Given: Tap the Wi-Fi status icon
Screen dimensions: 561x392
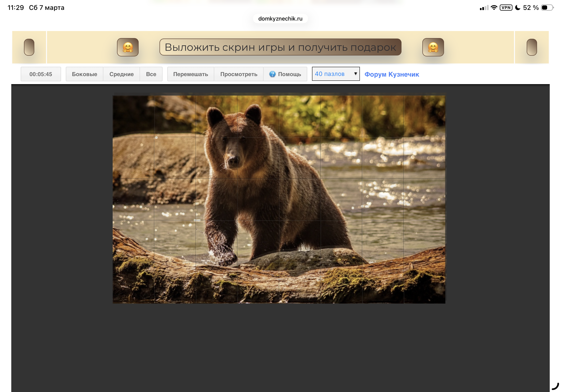Looking at the screenshot, I should (494, 8).
